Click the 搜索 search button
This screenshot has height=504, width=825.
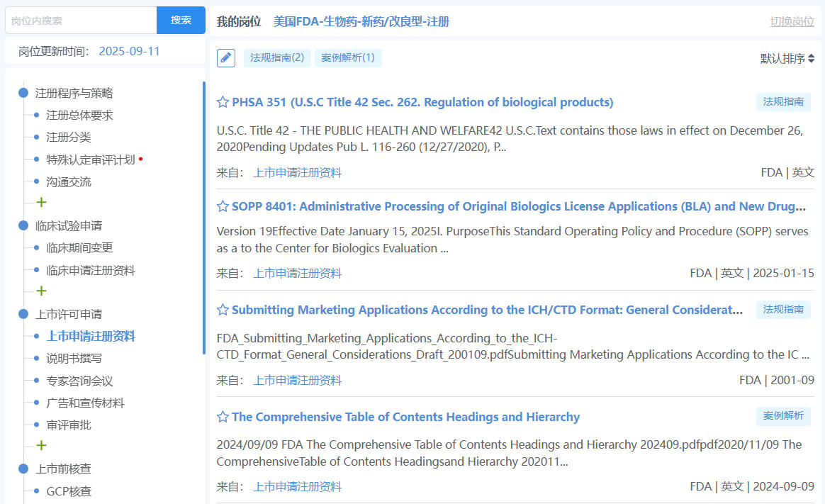pyautogui.click(x=181, y=21)
